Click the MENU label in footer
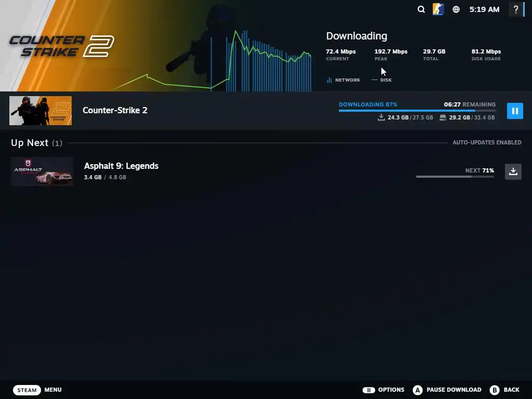The width and height of the screenshot is (532, 399). click(53, 390)
